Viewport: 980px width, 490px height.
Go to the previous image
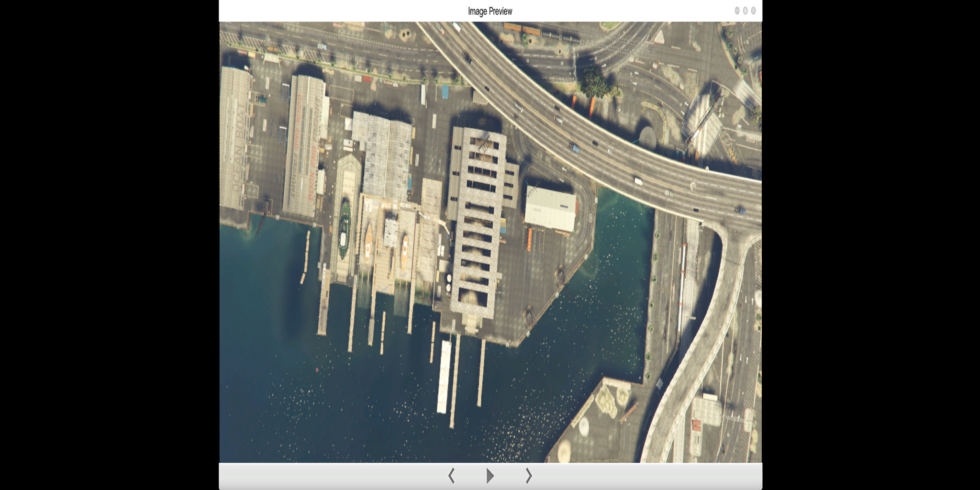(451, 476)
